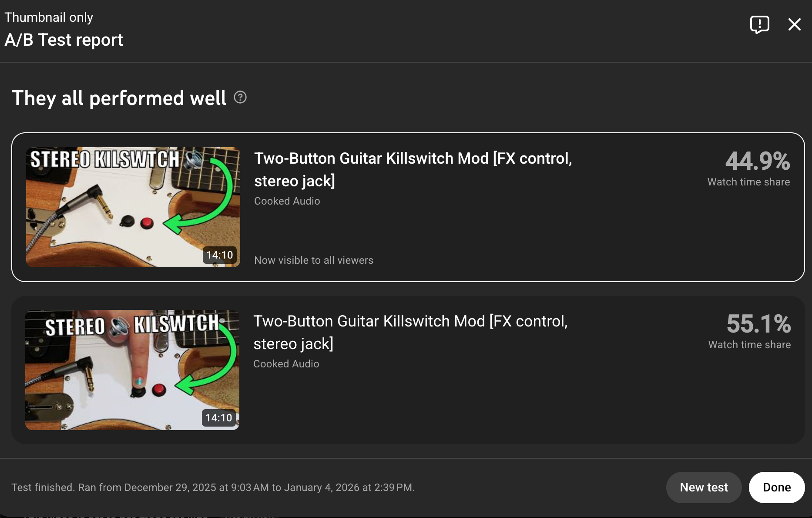812x518 pixels.
Task: Click the 'A/B Test report' title
Action: [64, 40]
